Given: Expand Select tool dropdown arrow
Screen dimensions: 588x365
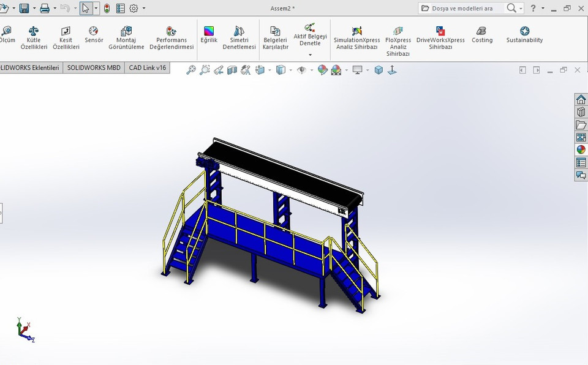Looking at the screenshot, I should tap(96, 8).
